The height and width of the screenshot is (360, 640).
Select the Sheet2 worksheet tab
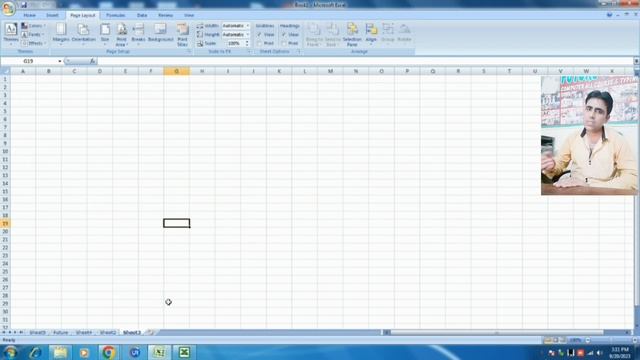coord(108,333)
